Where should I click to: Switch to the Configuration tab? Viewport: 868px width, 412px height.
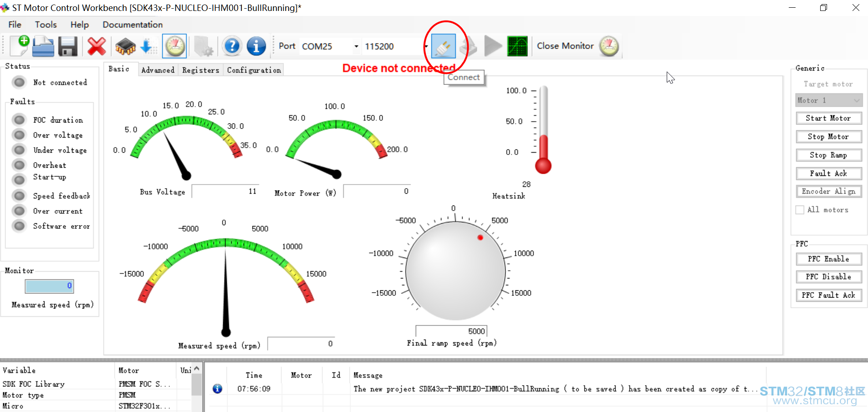coord(254,70)
